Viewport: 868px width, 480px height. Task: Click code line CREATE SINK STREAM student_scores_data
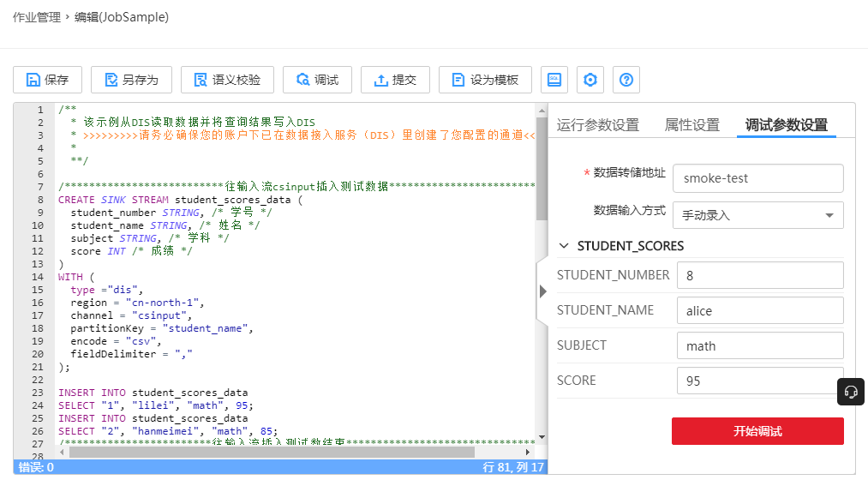[x=181, y=200]
